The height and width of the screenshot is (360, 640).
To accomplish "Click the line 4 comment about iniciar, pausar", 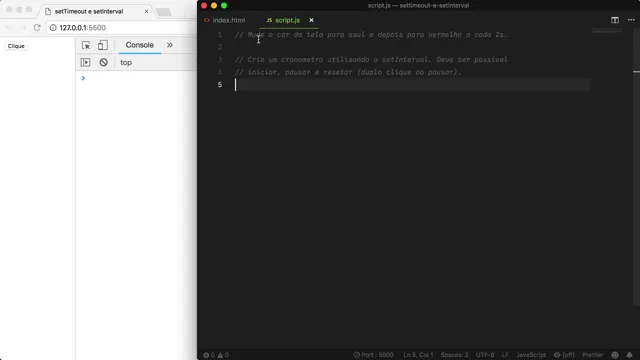I will pyautogui.click(x=347, y=72).
